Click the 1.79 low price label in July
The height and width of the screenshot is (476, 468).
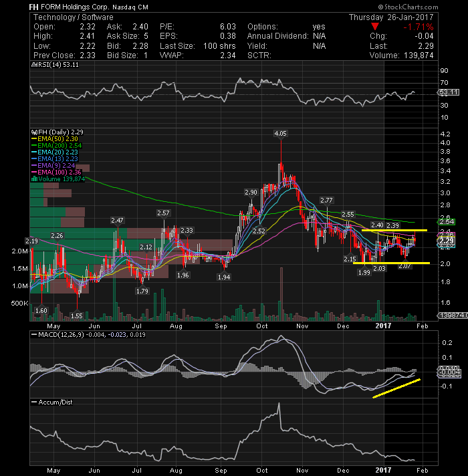(142, 291)
